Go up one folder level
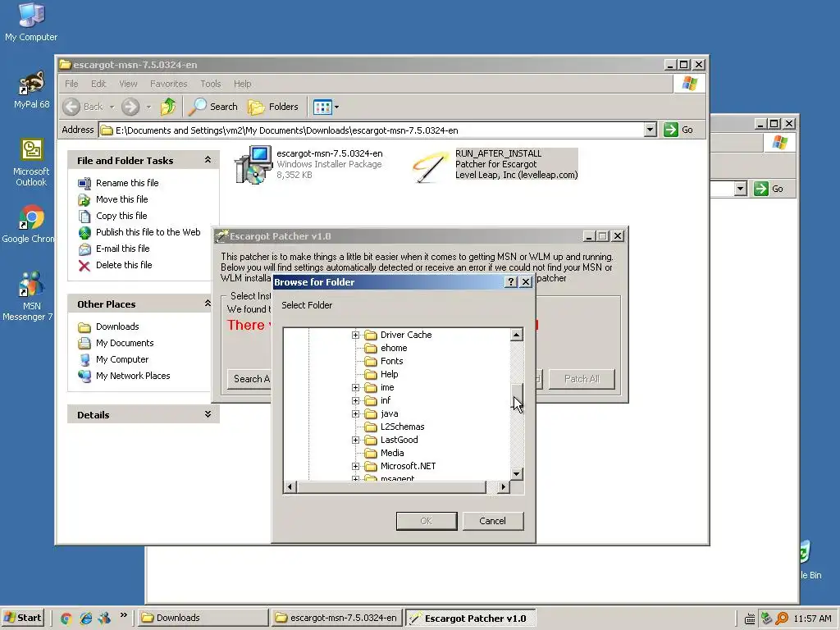This screenshot has height=630, width=840. [167, 107]
